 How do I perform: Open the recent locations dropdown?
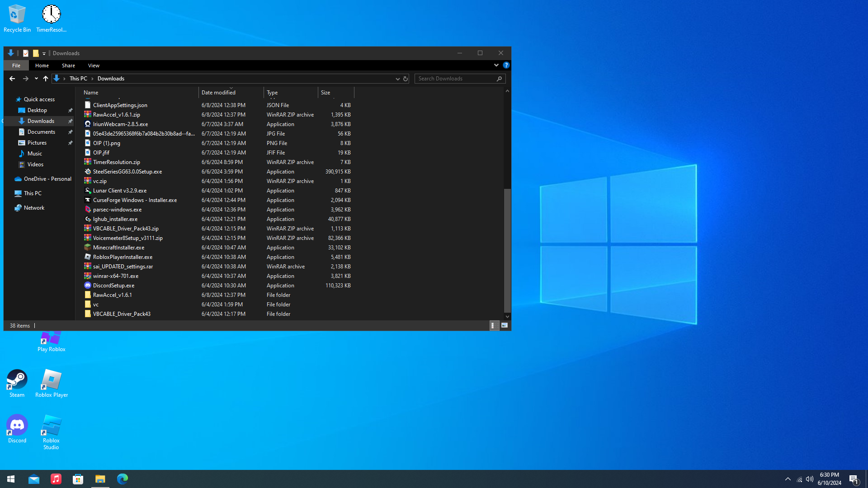[x=36, y=79]
